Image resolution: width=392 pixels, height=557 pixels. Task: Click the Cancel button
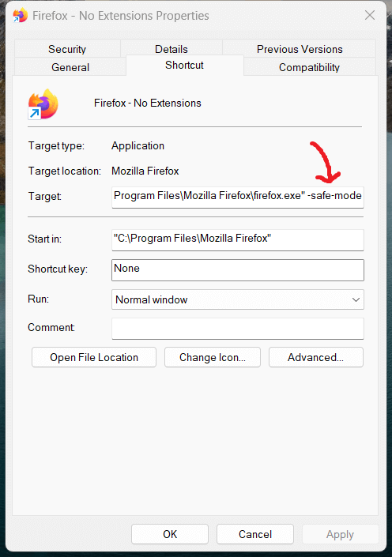click(x=255, y=534)
